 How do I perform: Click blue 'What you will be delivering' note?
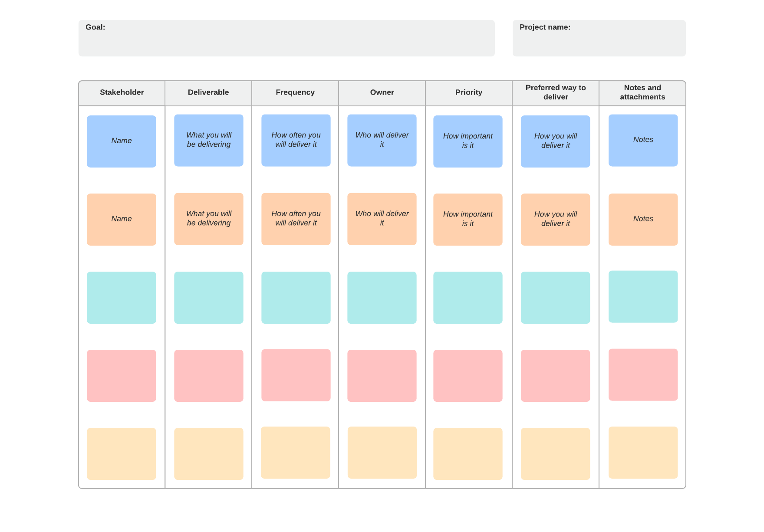(x=209, y=140)
